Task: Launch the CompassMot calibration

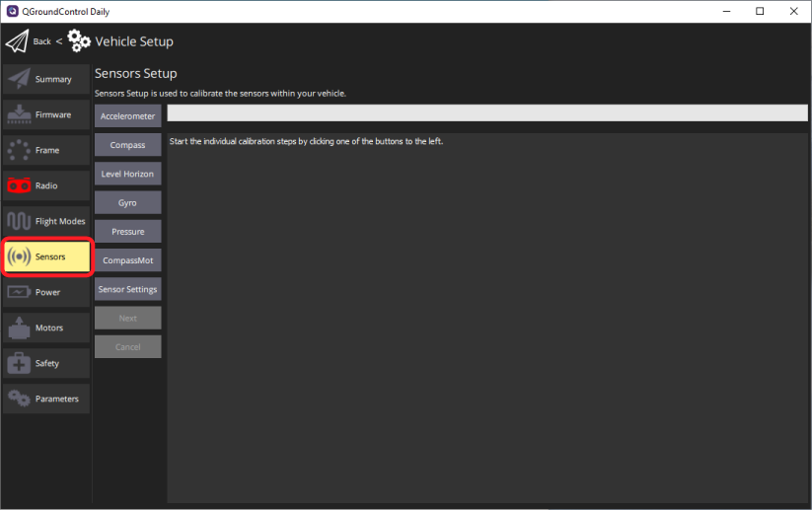Action: pos(127,260)
